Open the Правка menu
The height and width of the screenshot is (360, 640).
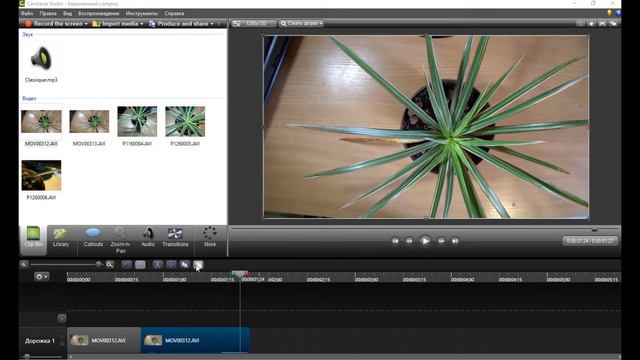(x=48, y=13)
